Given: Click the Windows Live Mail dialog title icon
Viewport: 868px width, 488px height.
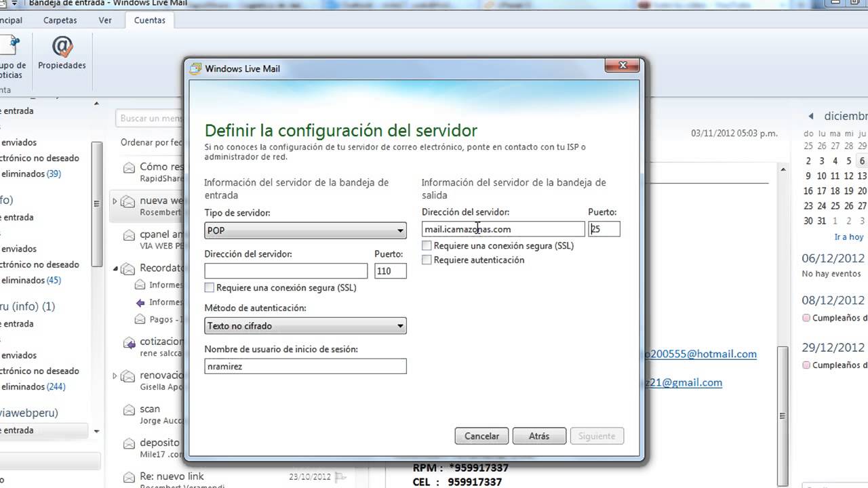Looking at the screenshot, I should pyautogui.click(x=196, y=68).
